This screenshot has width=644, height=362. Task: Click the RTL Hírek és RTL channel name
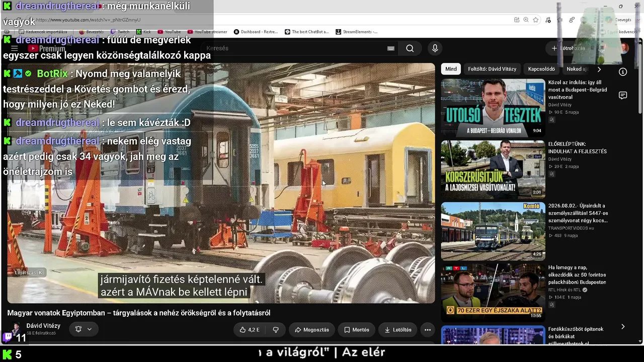click(565, 290)
